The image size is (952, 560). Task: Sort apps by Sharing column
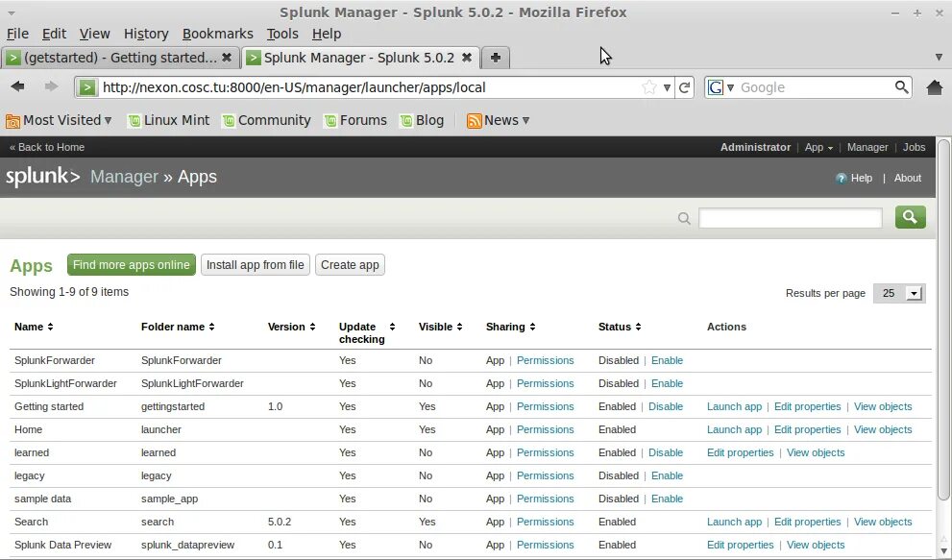(511, 327)
